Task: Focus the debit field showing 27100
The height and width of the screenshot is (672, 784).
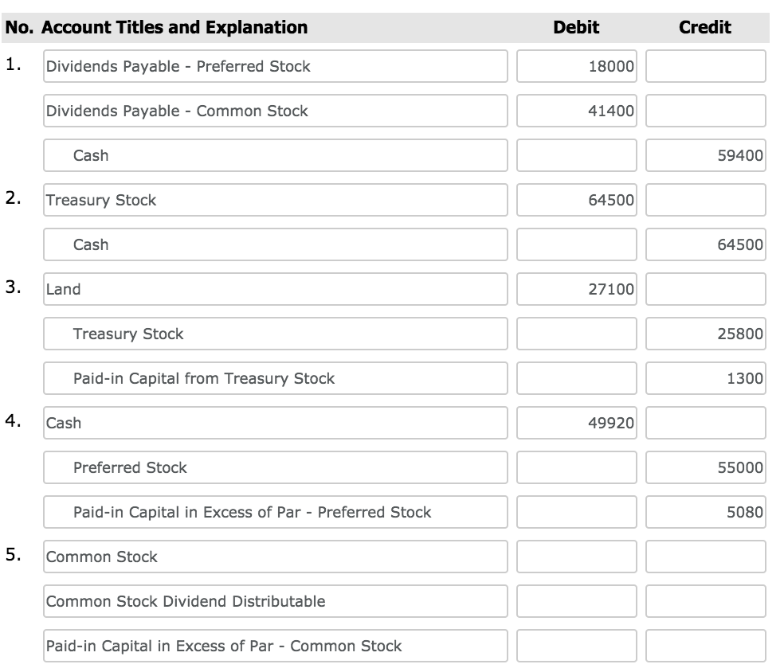Action: pos(576,290)
